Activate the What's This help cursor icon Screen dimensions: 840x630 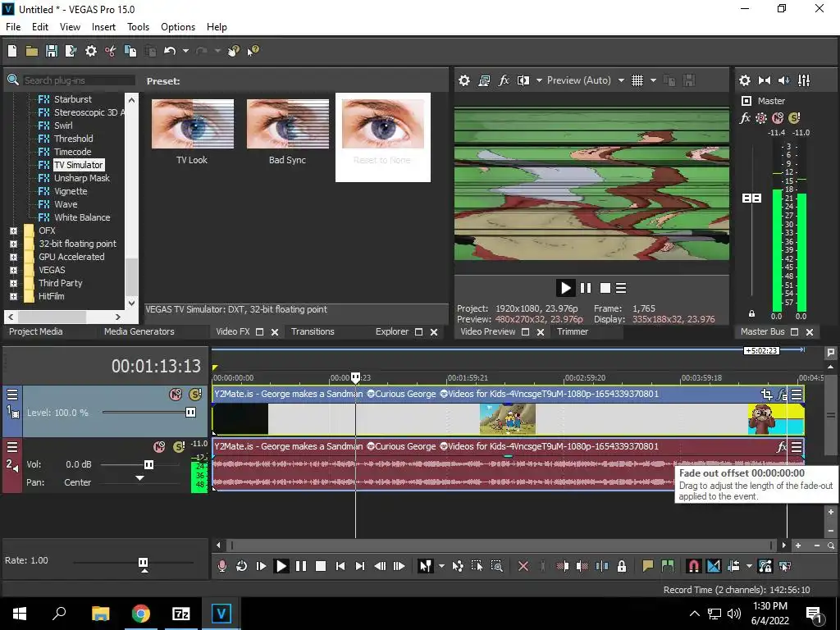click(x=253, y=51)
